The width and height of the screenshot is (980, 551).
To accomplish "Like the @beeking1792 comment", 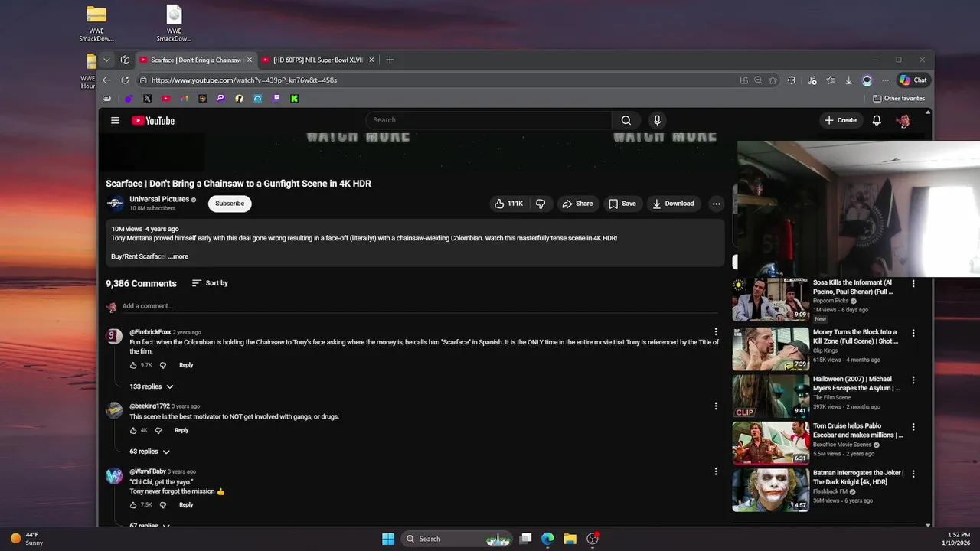I will click(x=133, y=430).
